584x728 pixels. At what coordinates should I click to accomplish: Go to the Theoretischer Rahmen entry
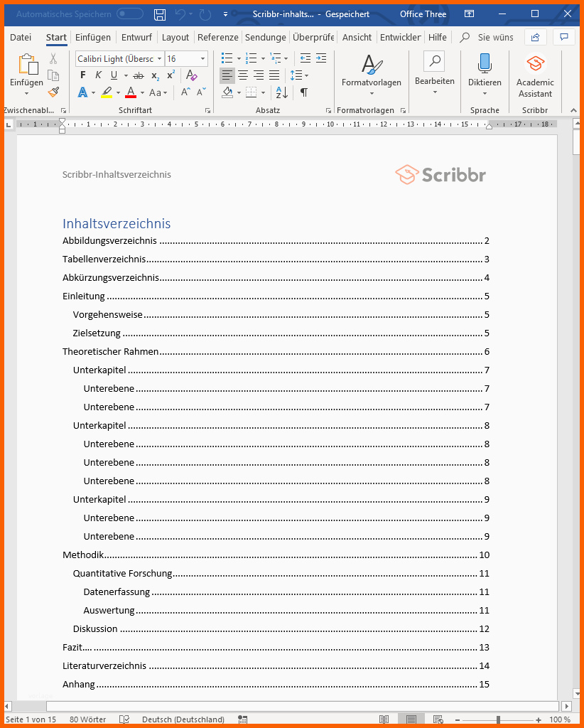[x=276, y=351]
